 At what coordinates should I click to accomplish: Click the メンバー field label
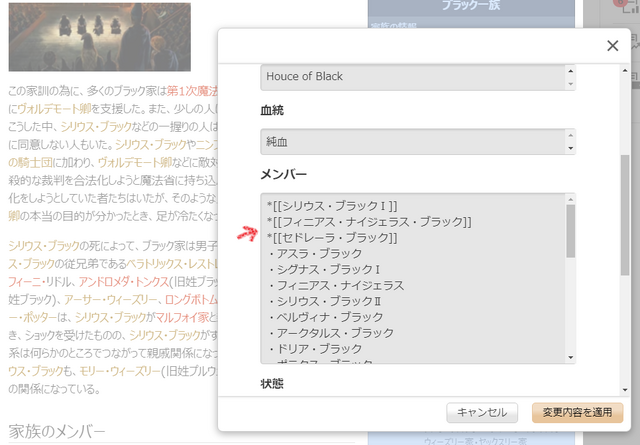point(284,174)
